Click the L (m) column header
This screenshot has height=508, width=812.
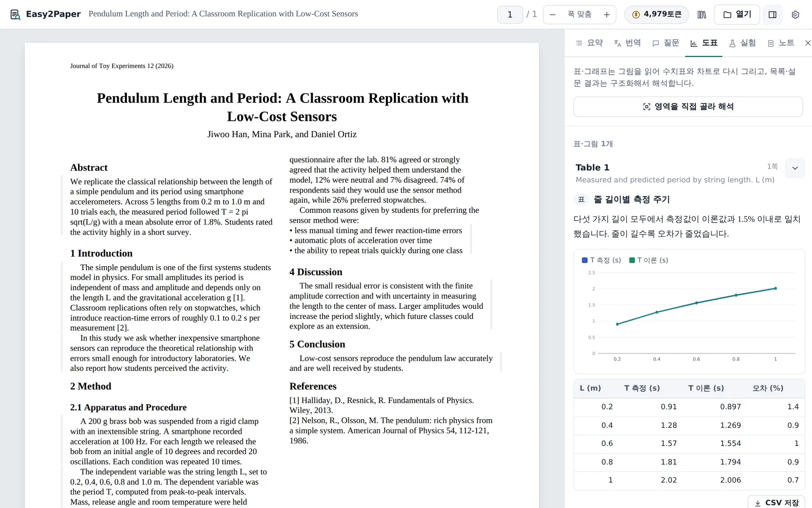click(x=590, y=388)
